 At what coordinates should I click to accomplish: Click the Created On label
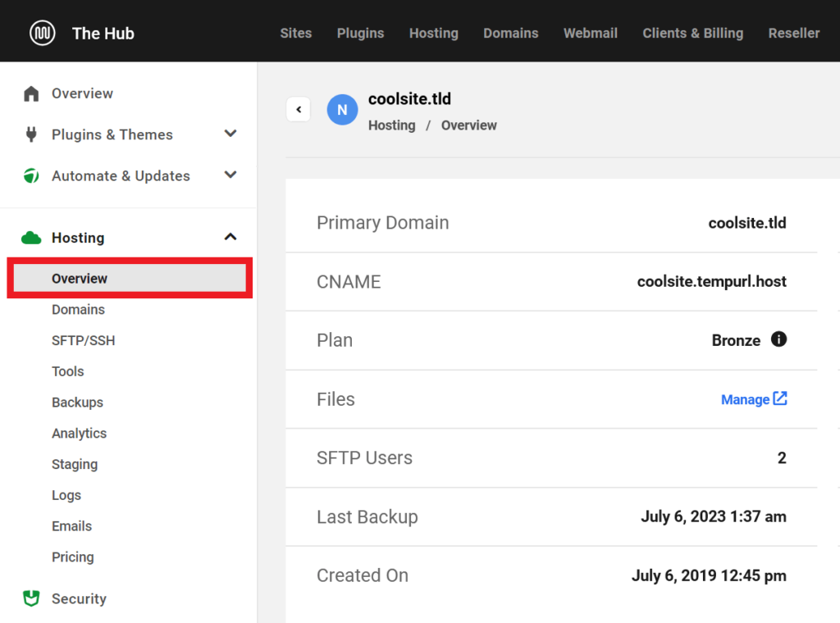coord(362,575)
